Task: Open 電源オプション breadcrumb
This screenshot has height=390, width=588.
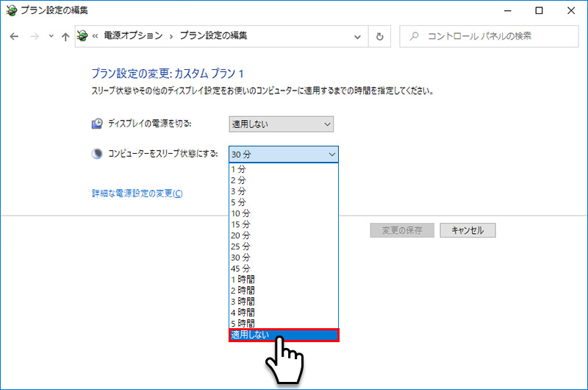Action: coord(134,35)
